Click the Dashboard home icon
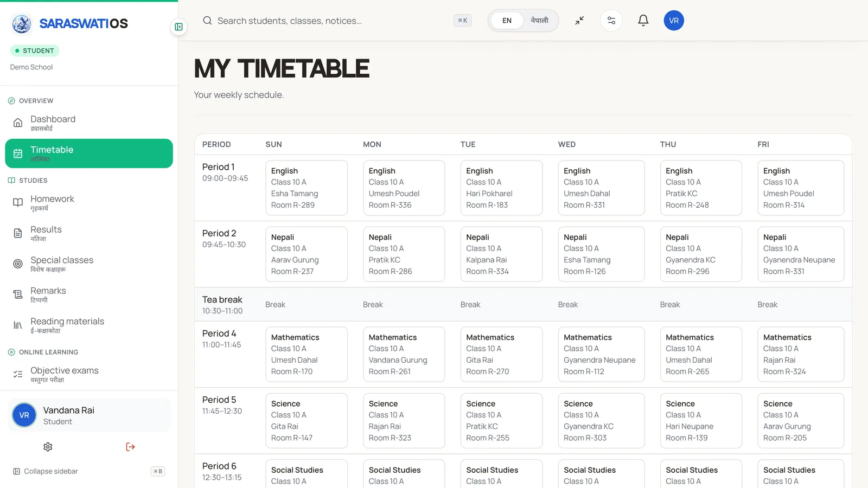Screen dimensions: 868x488 [x=18, y=123]
